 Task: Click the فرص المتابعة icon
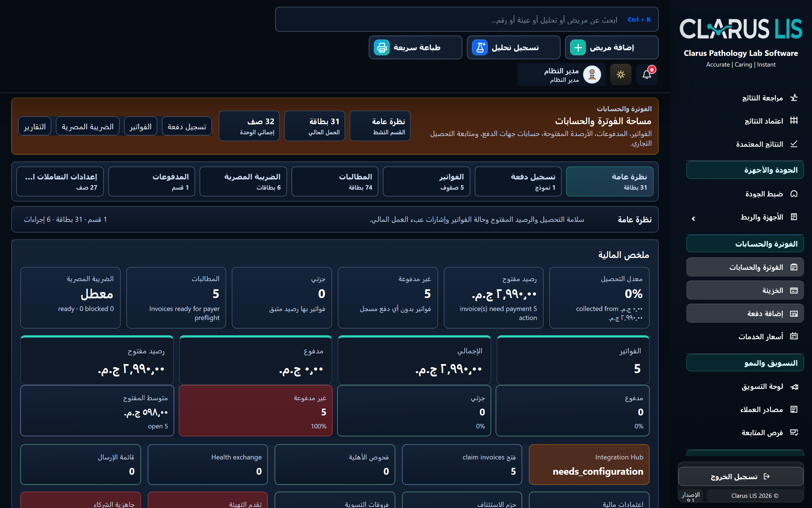click(794, 433)
